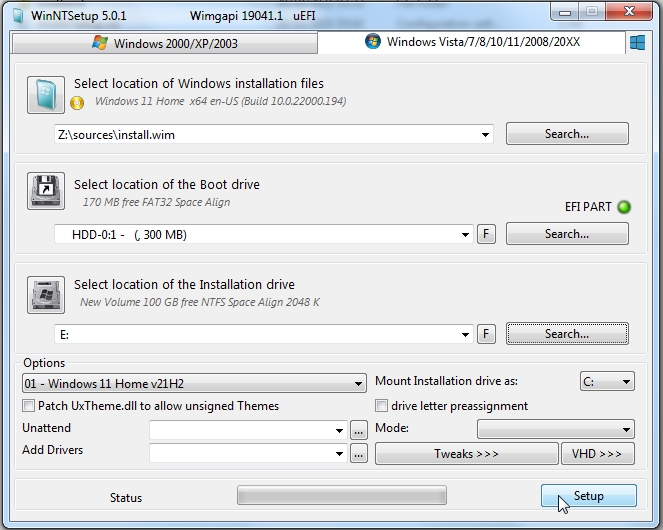Expand the install.wim path dropdown

click(485, 135)
